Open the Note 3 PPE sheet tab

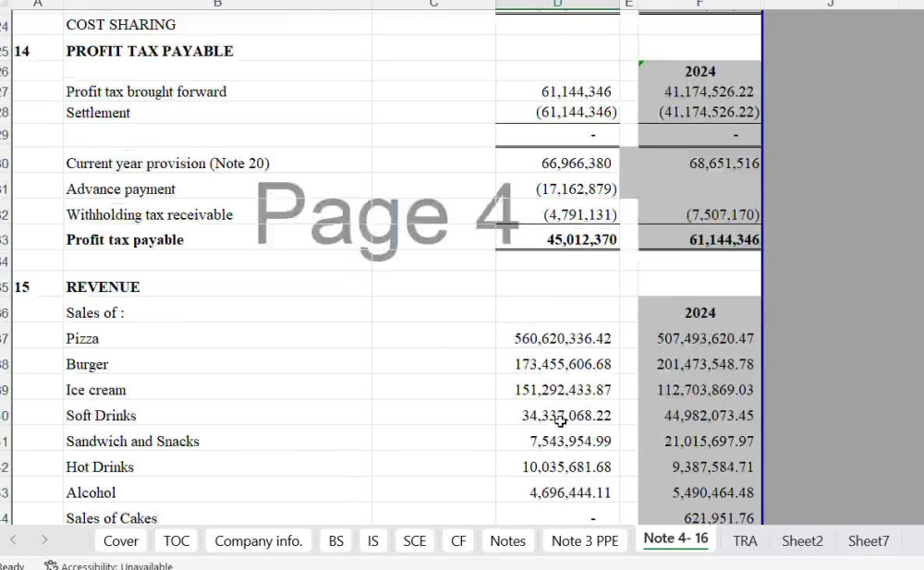pos(585,540)
